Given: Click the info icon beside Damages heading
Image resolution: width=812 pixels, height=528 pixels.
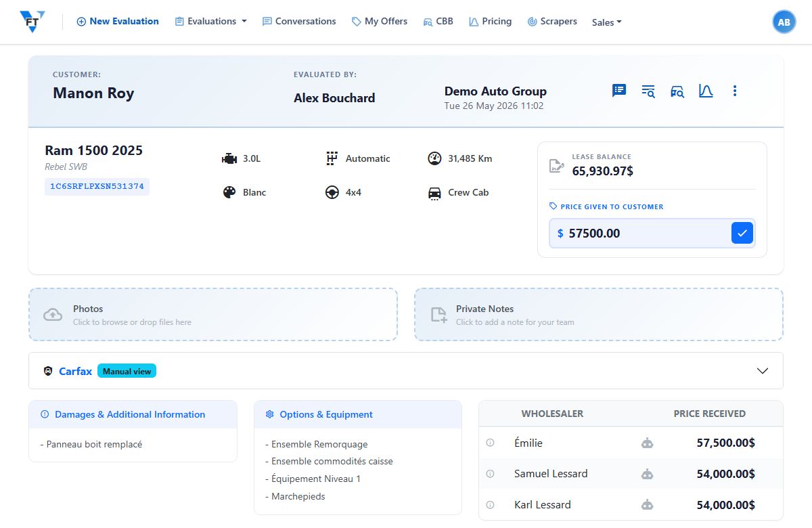Looking at the screenshot, I should [45, 414].
